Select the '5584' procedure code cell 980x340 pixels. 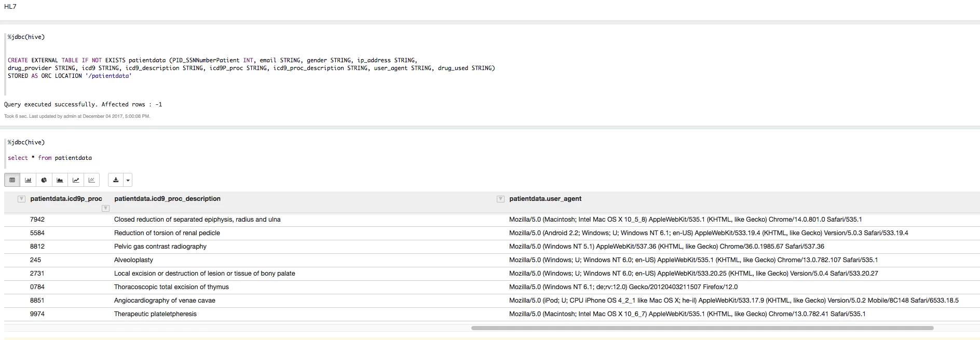tap(37, 233)
